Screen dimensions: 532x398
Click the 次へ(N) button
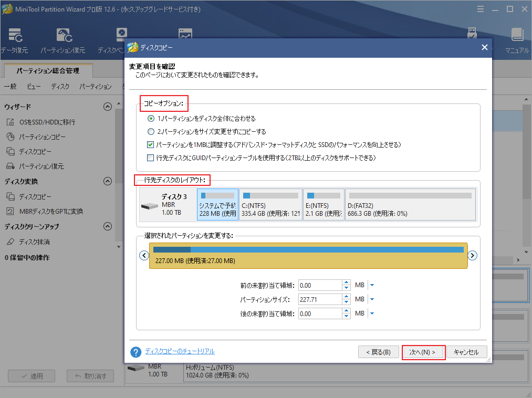click(x=423, y=352)
